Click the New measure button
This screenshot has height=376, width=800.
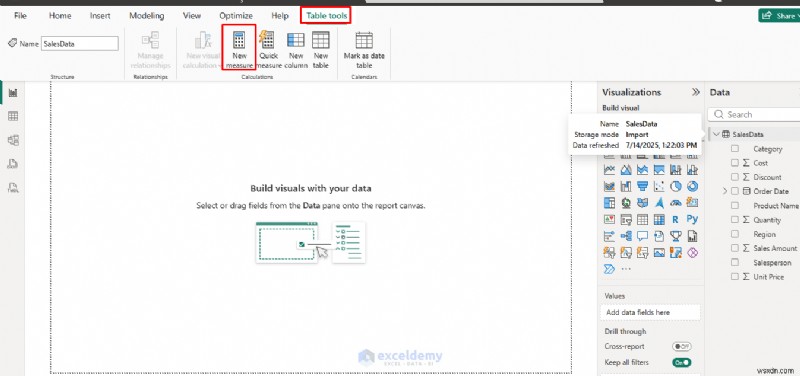(x=239, y=49)
